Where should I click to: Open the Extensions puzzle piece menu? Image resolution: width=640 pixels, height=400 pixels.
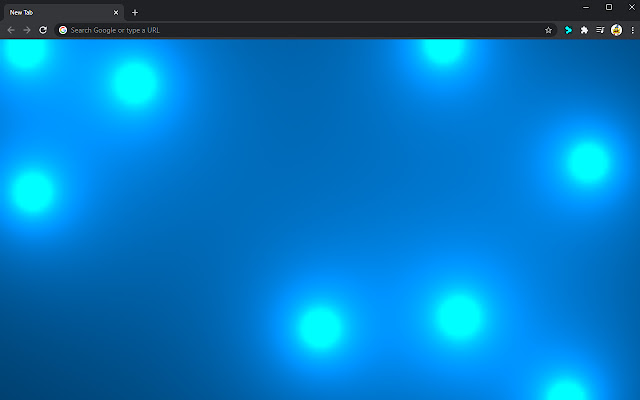pyautogui.click(x=584, y=30)
